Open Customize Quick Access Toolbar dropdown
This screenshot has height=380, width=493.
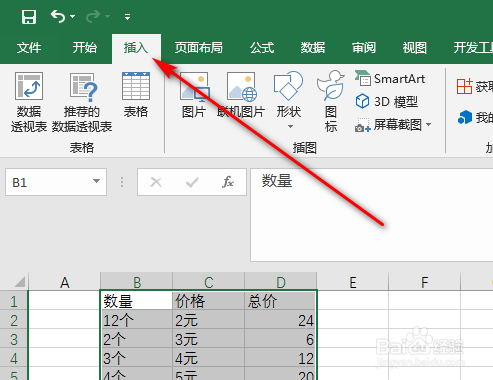tap(127, 16)
